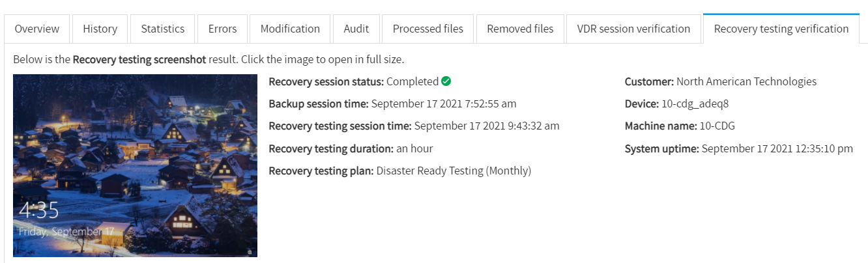Image resolution: width=868 pixels, height=263 pixels.
Task: Click the customer name North American Technologies
Action: click(747, 81)
